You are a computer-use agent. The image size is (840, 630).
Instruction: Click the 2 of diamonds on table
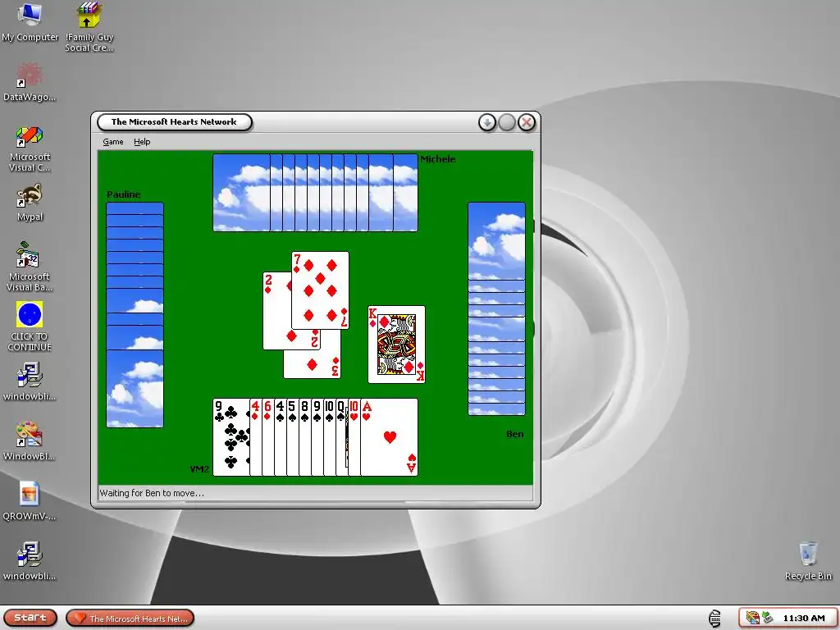point(276,311)
